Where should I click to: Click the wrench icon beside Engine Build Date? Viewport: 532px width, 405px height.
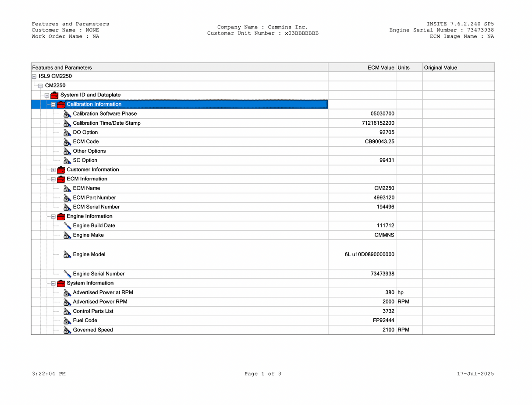pos(67,226)
